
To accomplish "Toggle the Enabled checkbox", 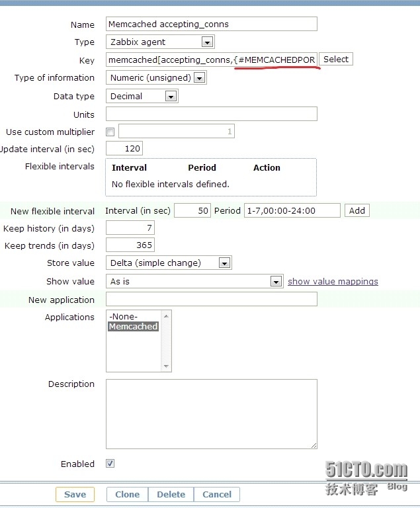I will [110, 463].
